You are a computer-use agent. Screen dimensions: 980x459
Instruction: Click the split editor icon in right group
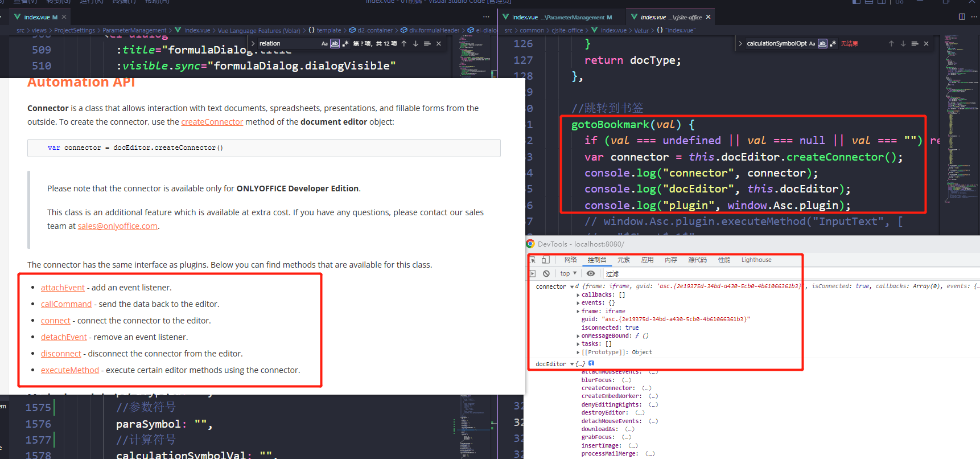(962, 17)
